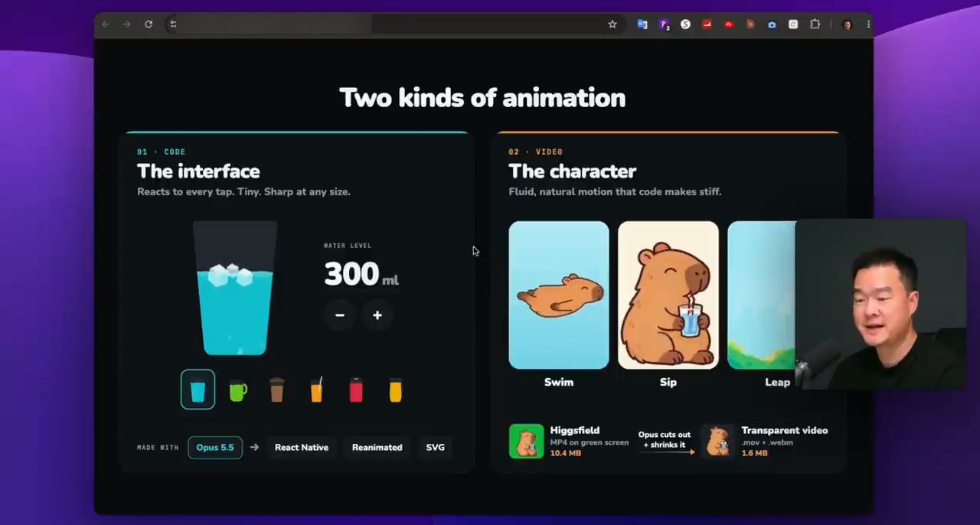
Task: Increase water level with plus button
Action: 377,315
